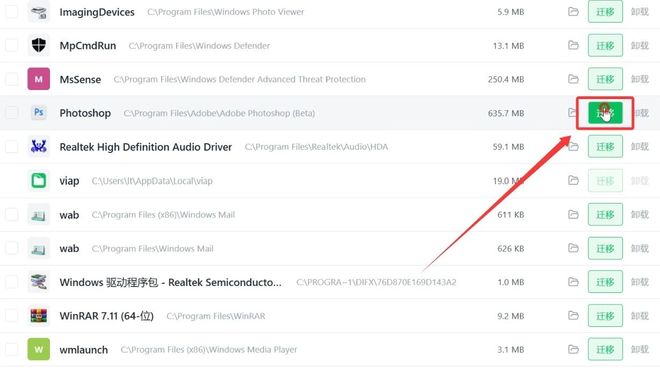Tick the checkbox for Windows 驱动程序包

pos(11,282)
